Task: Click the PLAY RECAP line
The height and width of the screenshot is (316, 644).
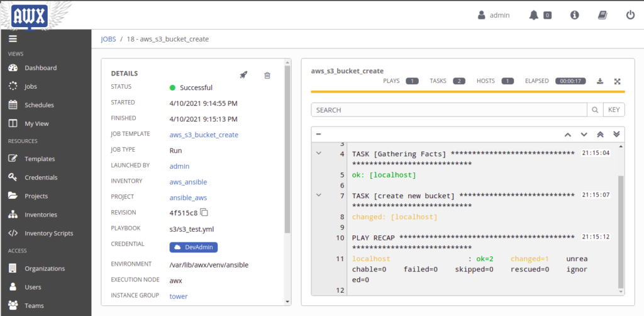Action: 463,238
